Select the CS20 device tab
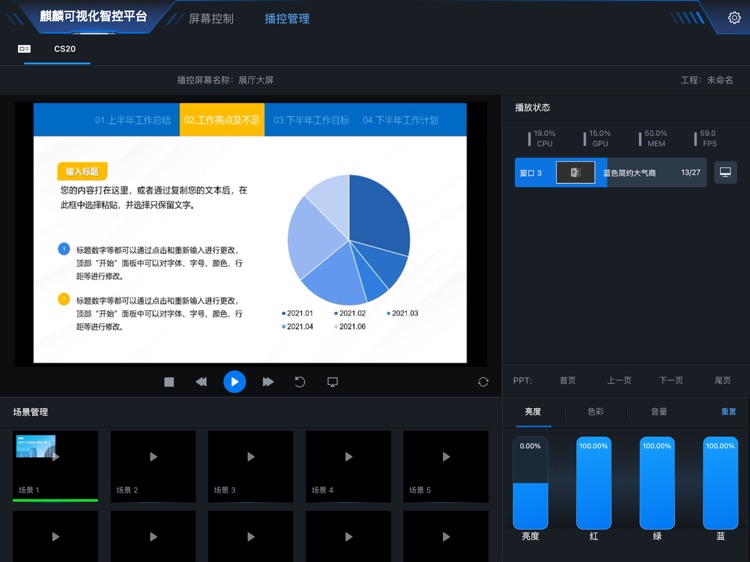The image size is (750, 562). coord(65,49)
